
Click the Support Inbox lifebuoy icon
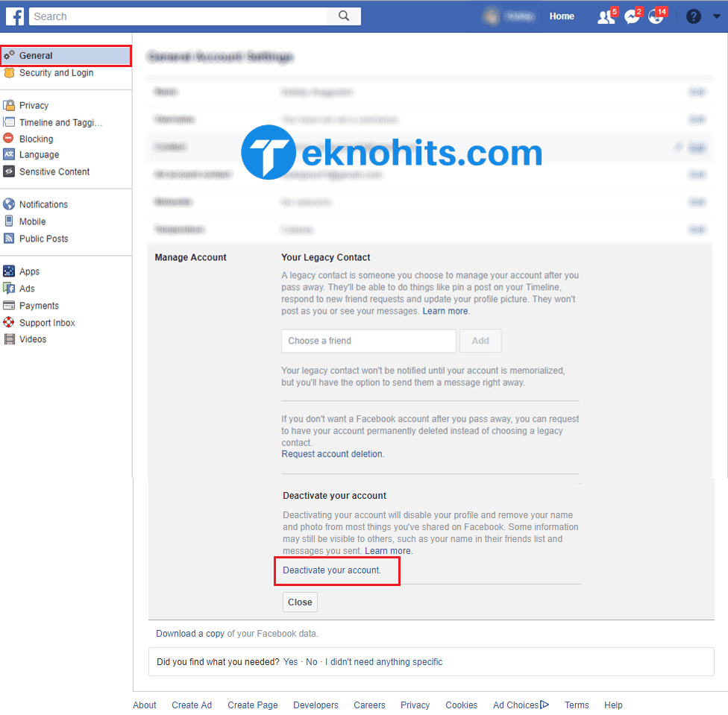pyautogui.click(x=9, y=322)
